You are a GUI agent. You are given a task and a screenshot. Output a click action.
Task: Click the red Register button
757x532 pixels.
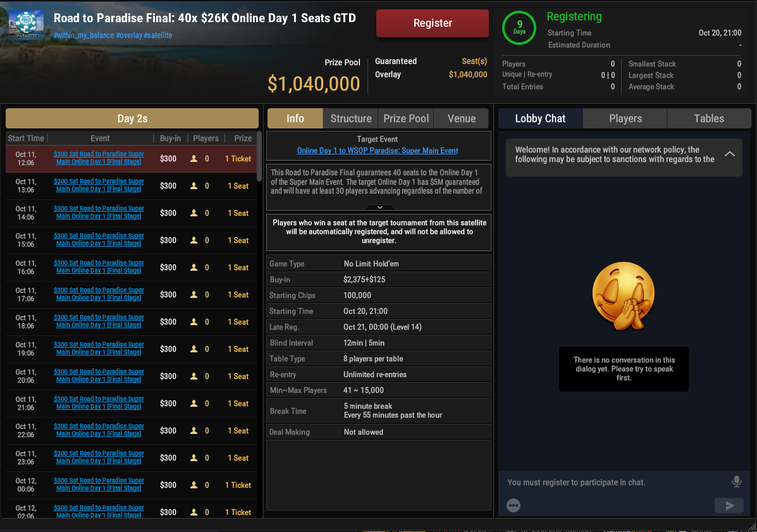(433, 23)
